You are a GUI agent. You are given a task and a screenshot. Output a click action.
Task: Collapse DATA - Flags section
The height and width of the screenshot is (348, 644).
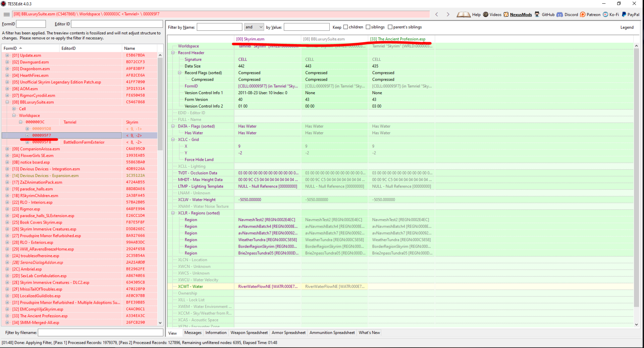(173, 126)
